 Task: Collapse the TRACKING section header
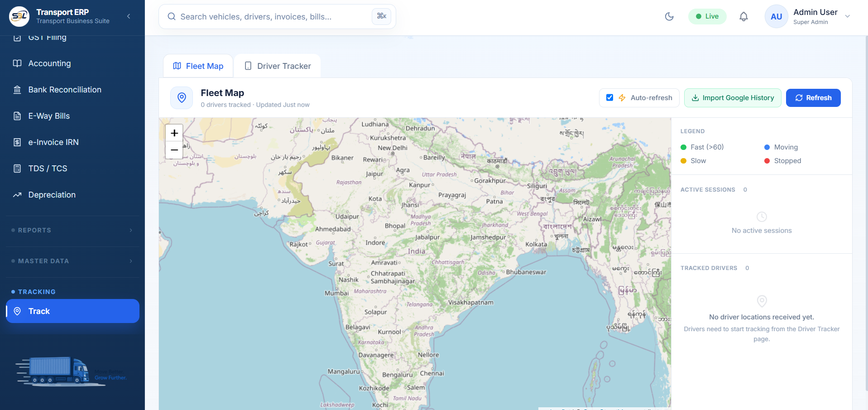coord(72,292)
